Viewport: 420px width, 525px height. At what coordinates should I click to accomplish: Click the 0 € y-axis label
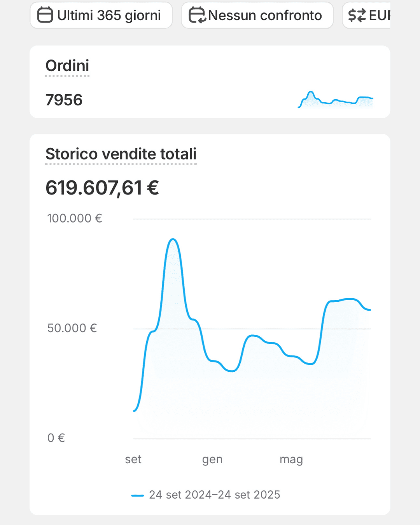coord(56,438)
